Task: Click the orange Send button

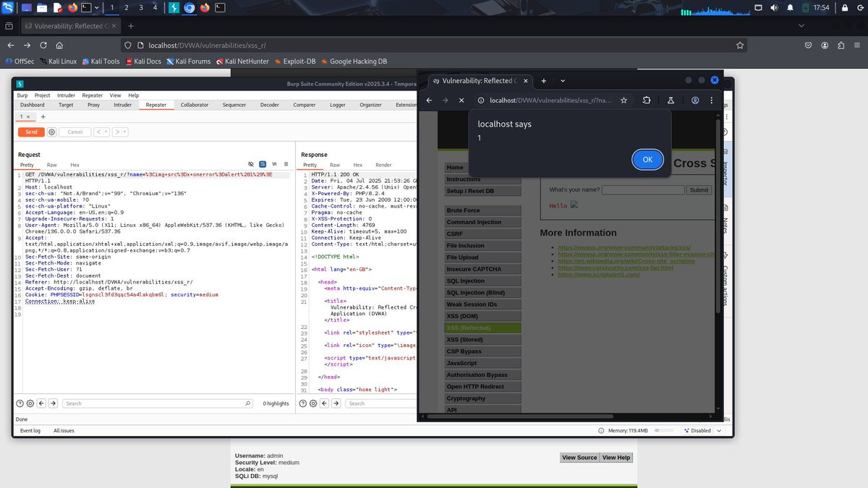Action: pos(31,132)
